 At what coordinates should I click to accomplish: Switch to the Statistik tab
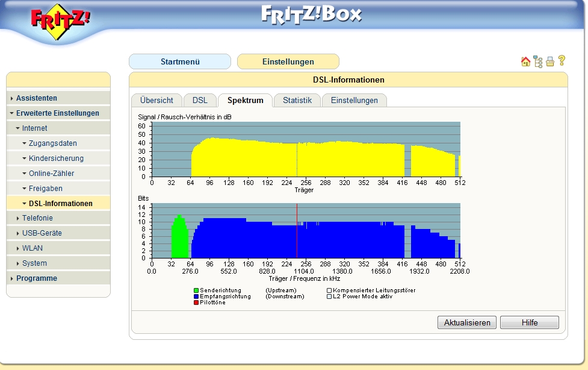point(297,101)
